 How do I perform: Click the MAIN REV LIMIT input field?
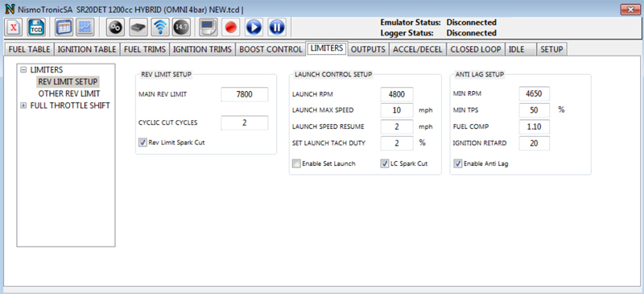[x=245, y=94]
